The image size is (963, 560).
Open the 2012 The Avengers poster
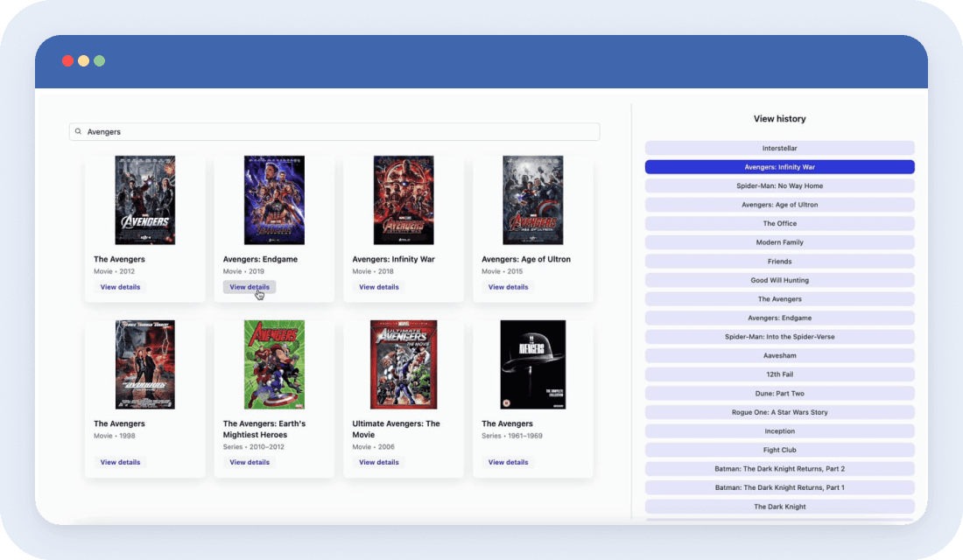point(144,200)
